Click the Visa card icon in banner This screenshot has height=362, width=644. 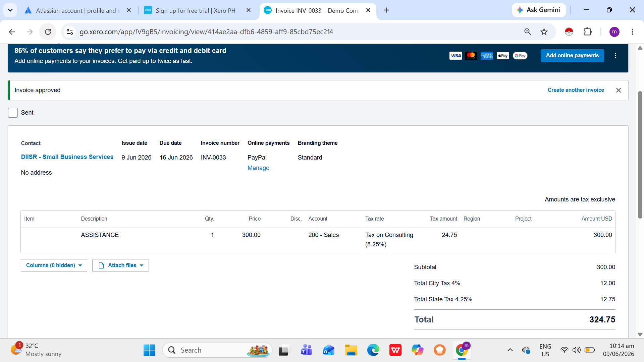tap(455, 56)
